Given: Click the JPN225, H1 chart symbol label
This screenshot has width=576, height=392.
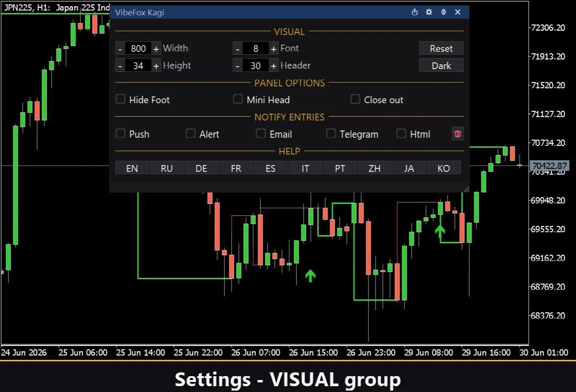Looking at the screenshot, I should coord(26,8).
